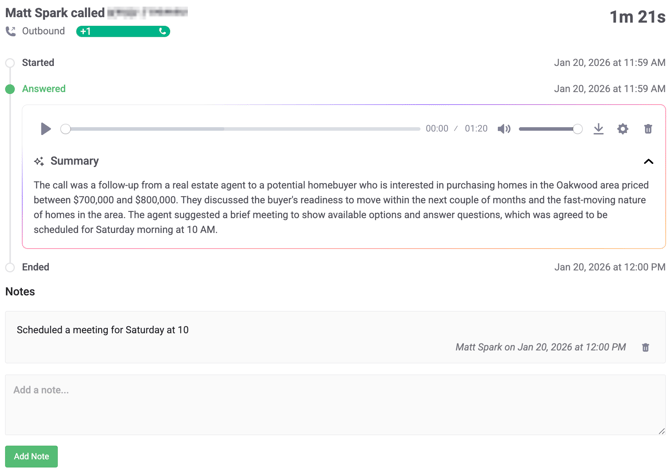Select the green Answered timeline marker

point(10,89)
